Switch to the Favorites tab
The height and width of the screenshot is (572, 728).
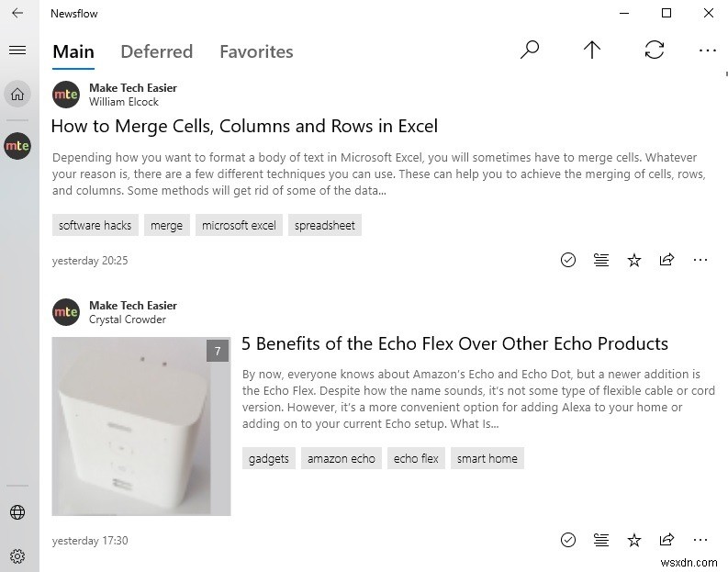click(256, 51)
